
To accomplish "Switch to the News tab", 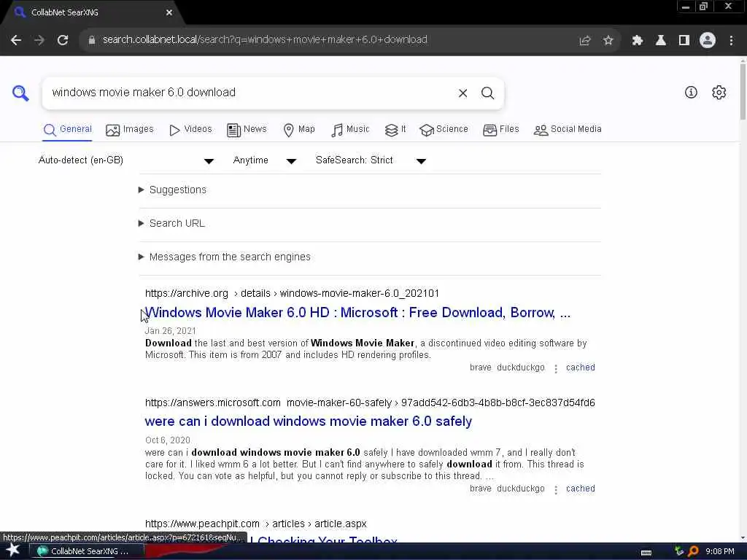I will click(247, 130).
